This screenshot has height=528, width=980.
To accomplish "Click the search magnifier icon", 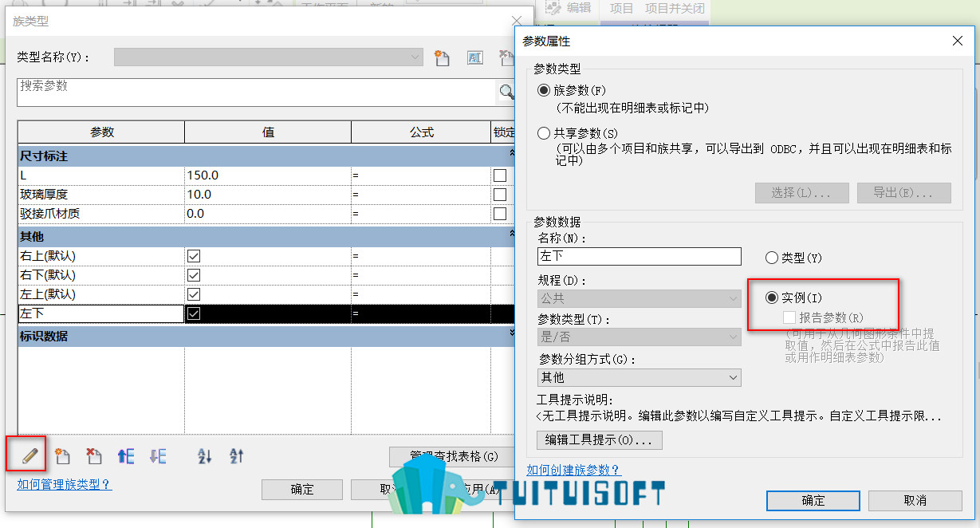I will 506,92.
